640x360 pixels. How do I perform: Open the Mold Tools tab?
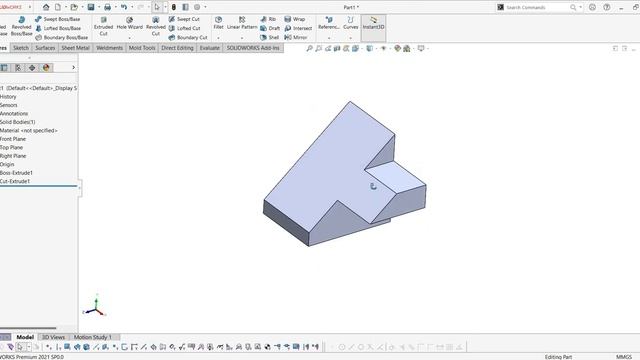tap(142, 48)
